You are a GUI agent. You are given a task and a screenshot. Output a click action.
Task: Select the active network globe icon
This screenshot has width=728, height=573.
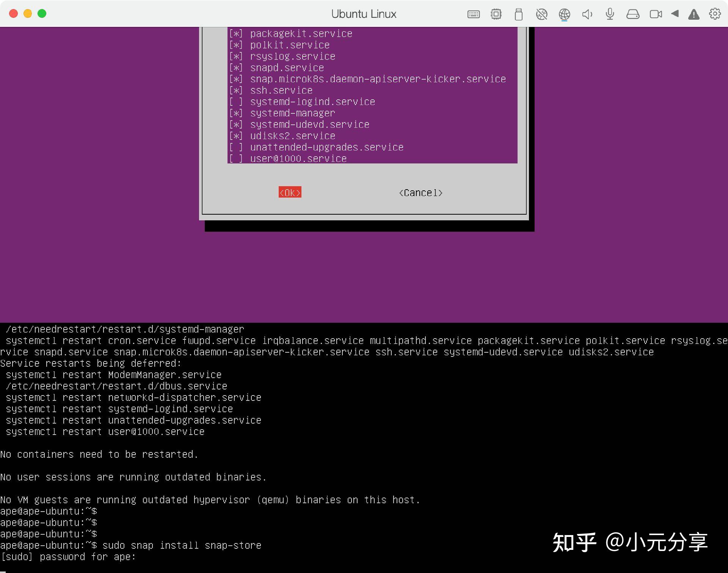point(565,14)
